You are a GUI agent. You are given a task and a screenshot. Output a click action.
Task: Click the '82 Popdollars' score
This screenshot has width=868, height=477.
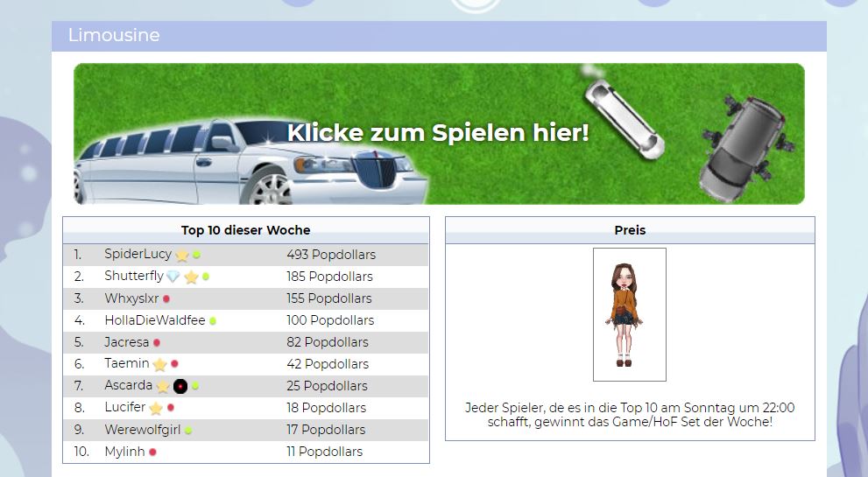tap(328, 342)
